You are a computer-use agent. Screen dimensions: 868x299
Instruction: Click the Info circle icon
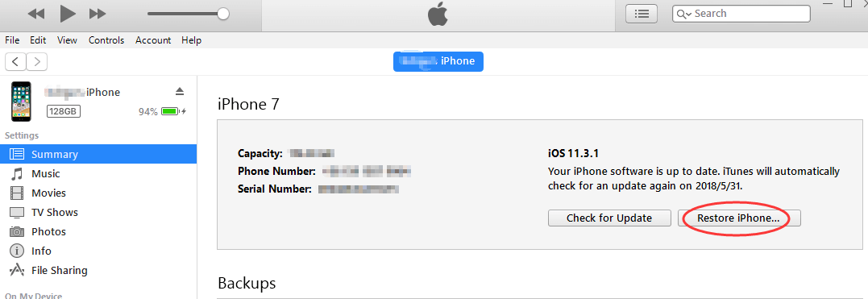click(17, 251)
